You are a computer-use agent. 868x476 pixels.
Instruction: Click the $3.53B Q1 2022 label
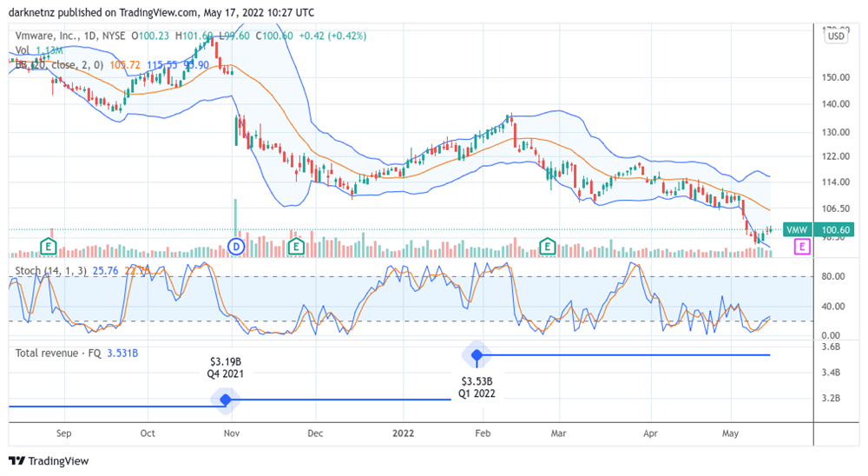477,387
